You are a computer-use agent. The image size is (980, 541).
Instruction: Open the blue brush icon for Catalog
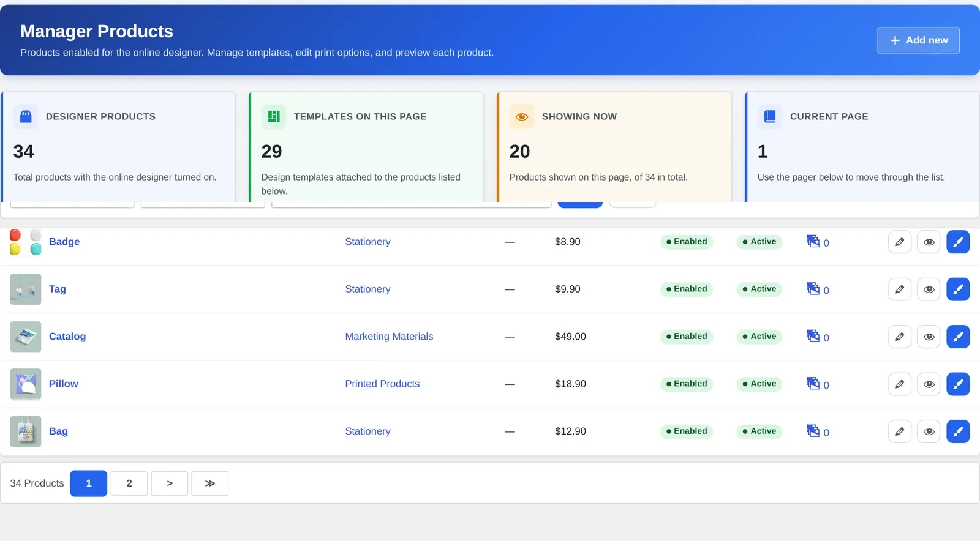(x=958, y=337)
